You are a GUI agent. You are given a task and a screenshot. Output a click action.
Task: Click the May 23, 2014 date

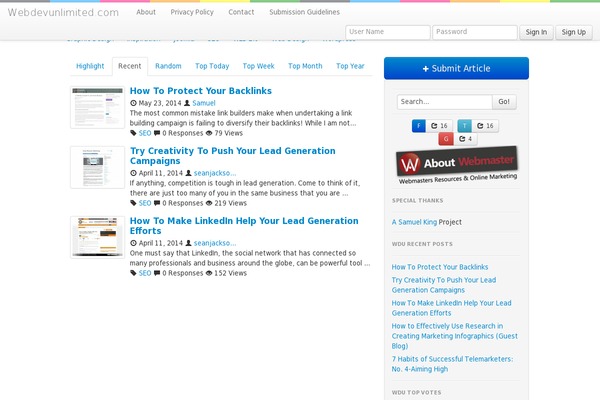click(160, 103)
